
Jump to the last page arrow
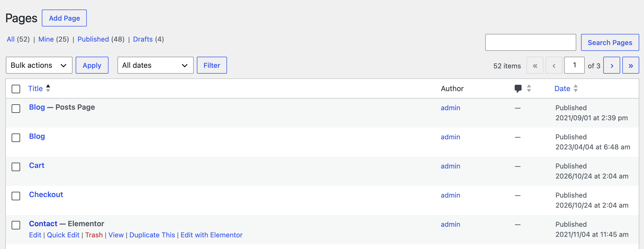(631, 65)
